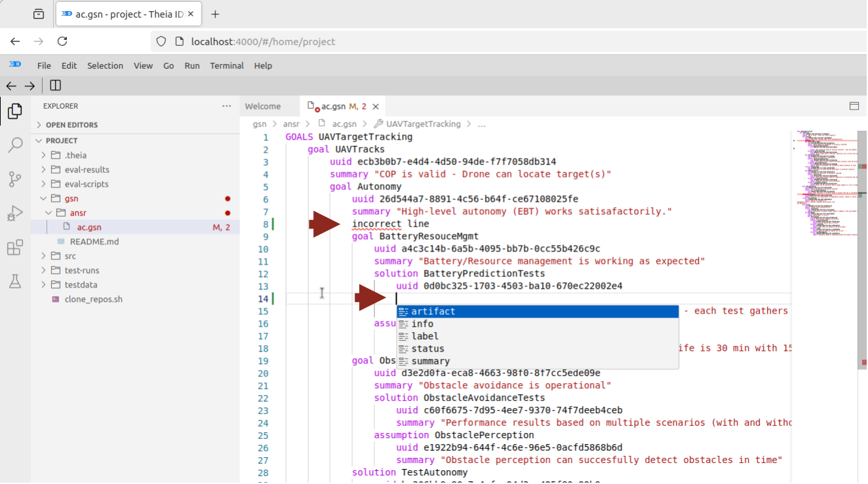Select 'summary' autocomplete suggestion
868x484 pixels.
coord(538,361)
